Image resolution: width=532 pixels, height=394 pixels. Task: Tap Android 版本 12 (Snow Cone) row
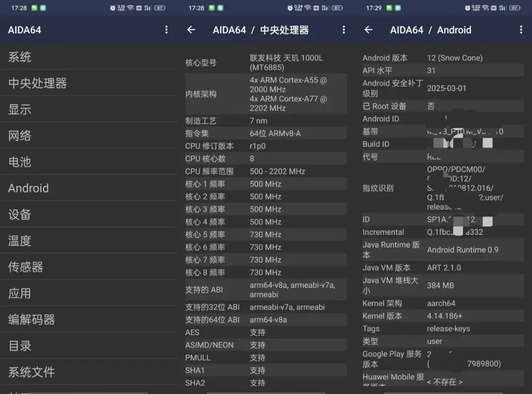(x=443, y=58)
